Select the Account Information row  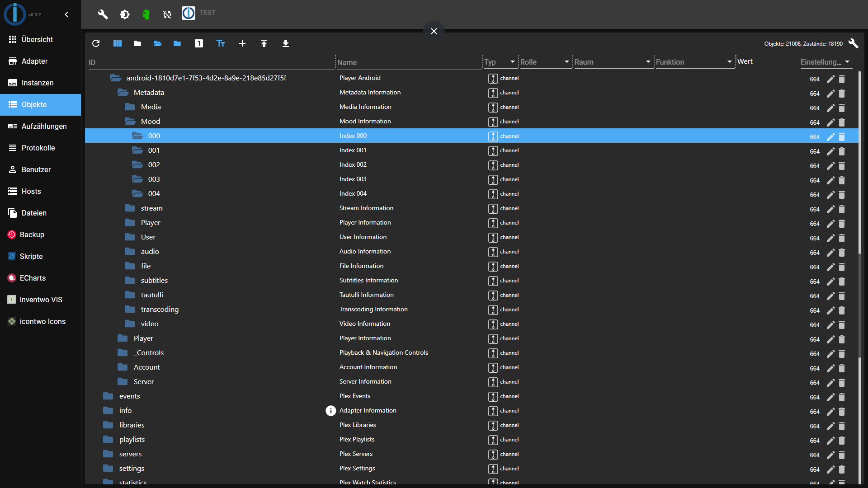coord(472,367)
